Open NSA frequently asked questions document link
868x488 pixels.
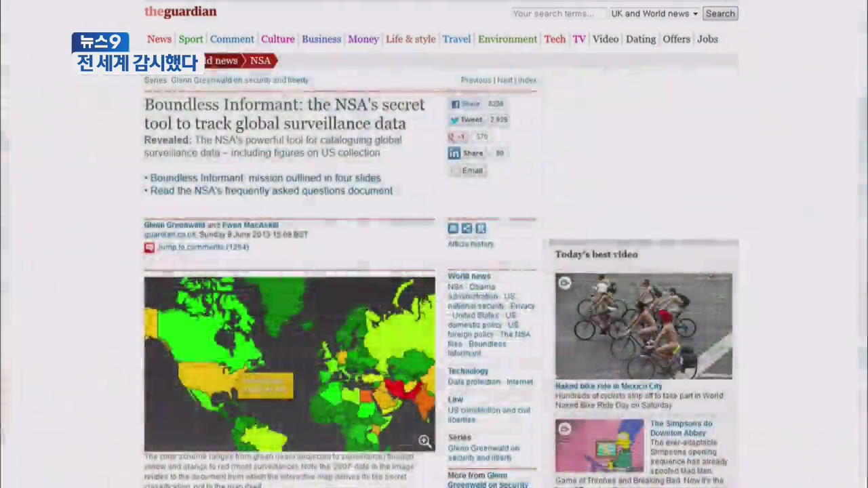pos(271,191)
